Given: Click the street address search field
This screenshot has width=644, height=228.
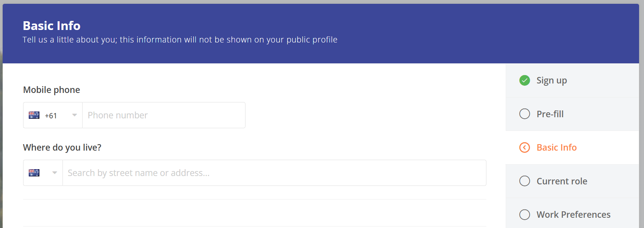Looking at the screenshot, I should (x=274, y=173).
